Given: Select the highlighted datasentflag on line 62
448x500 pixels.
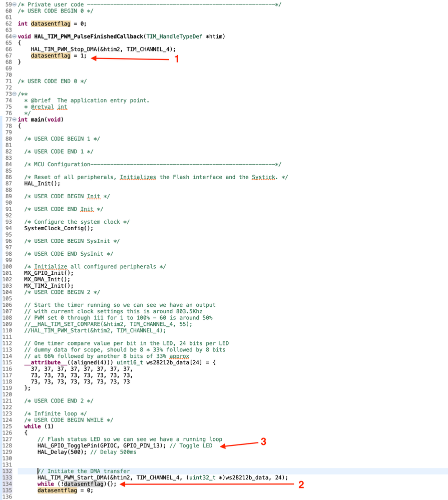Looking at the screenshot, I should tap(51, 24).
